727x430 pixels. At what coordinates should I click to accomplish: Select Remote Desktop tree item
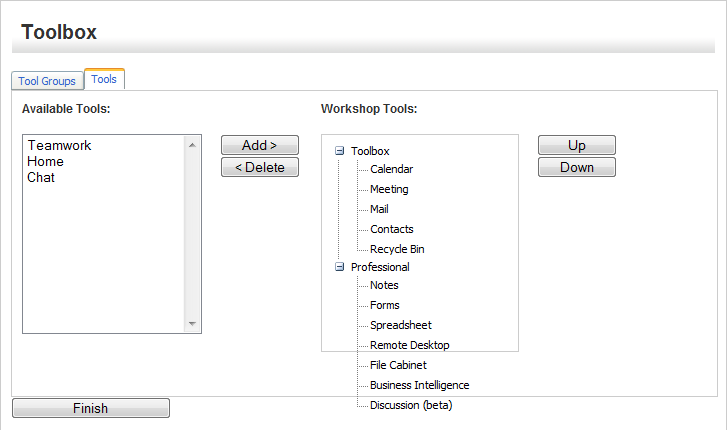pos(409,345)
